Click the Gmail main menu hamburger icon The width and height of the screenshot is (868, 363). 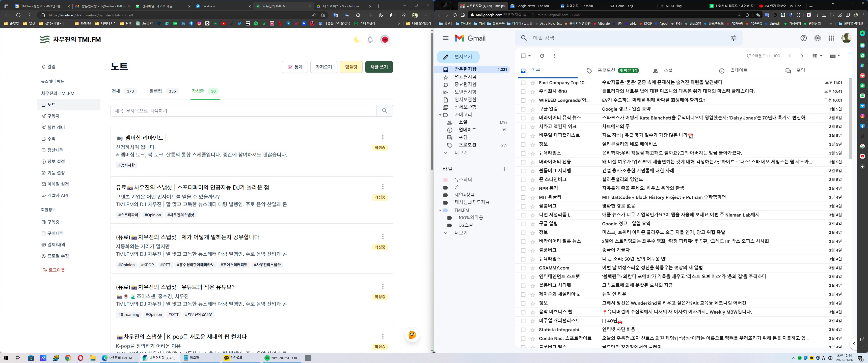(x=445, y=38)
